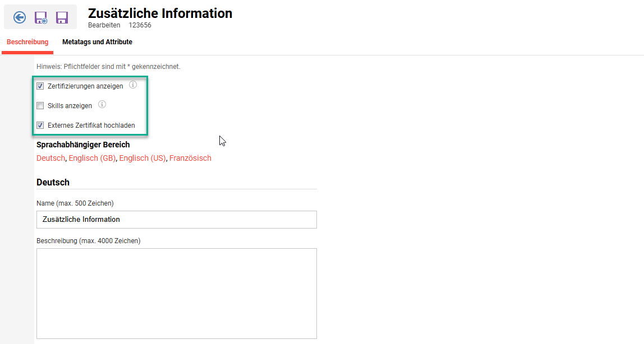Click the Sprachabhängiger Bereich heading
The width and height of the screenshot is (644, 344).
[82, 144]
